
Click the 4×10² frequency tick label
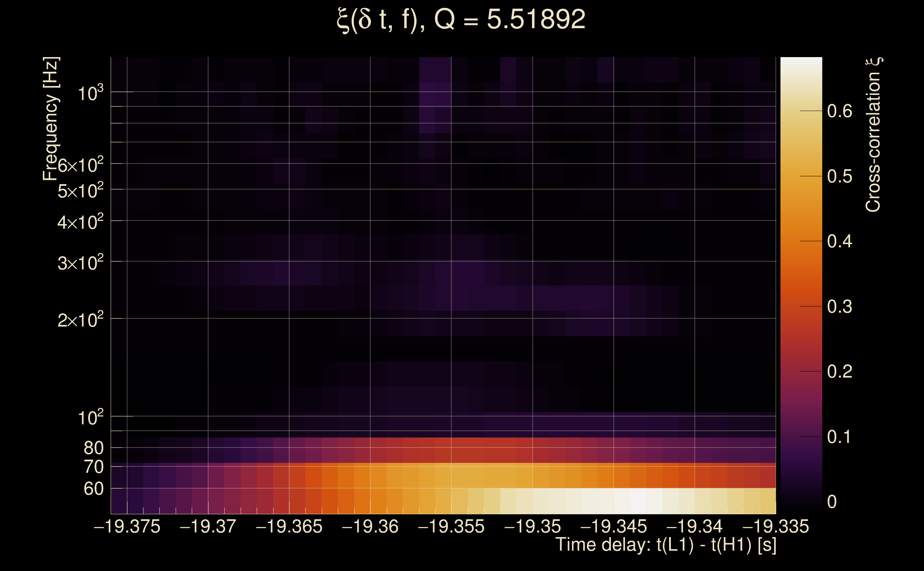click(80, 222)
